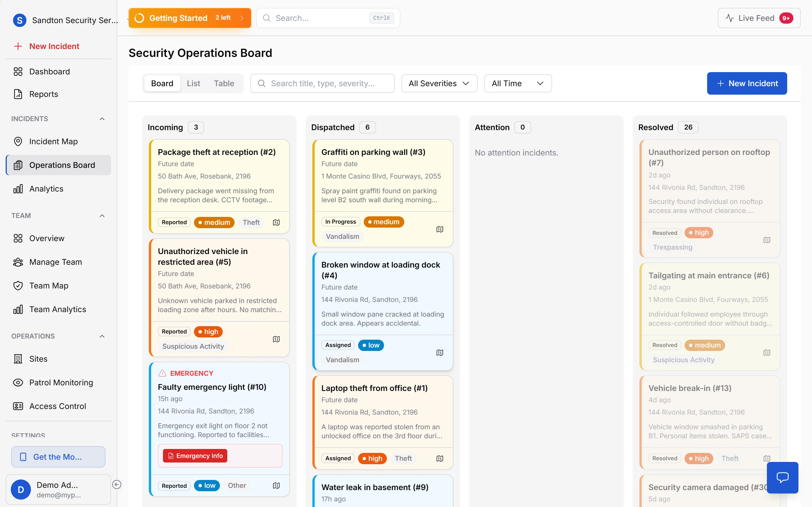Open the Sites panel icon
Screen dimensions: 812x507
point(18,359)
